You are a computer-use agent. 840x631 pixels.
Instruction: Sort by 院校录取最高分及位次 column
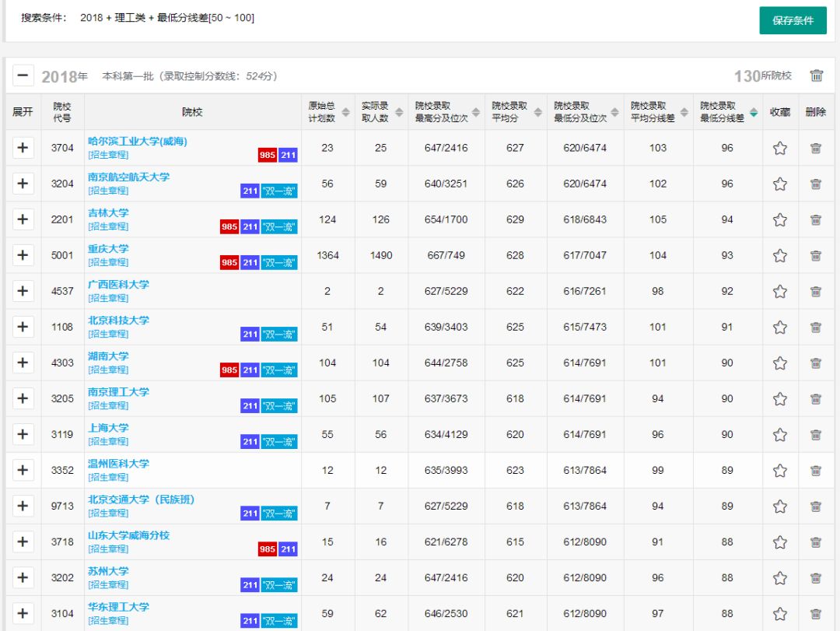[476, 112]
